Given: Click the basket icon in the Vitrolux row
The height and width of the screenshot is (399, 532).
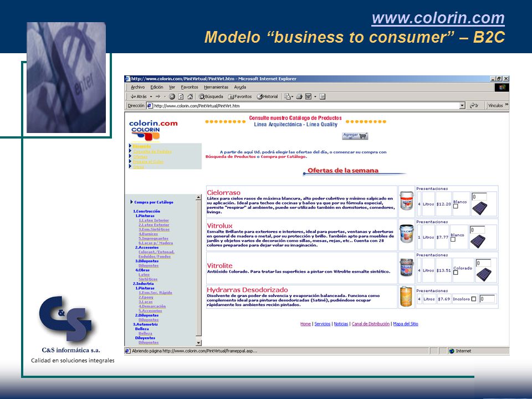Looking at the screenshot, I should 478,241.
